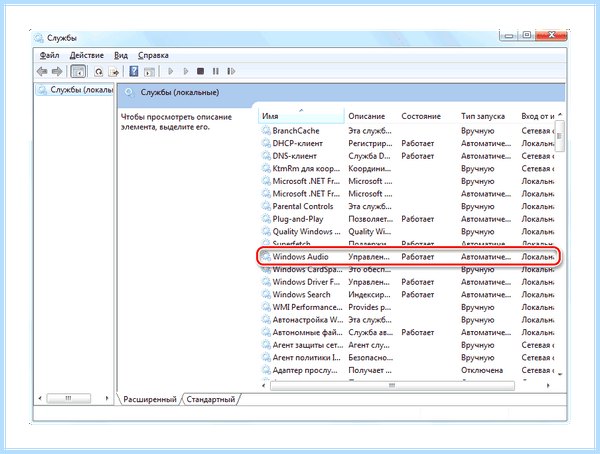Click the gear icon beside DNS-клиент
Image resolution: width=600 pixels, height=454 pixels.
pos(266,156)
